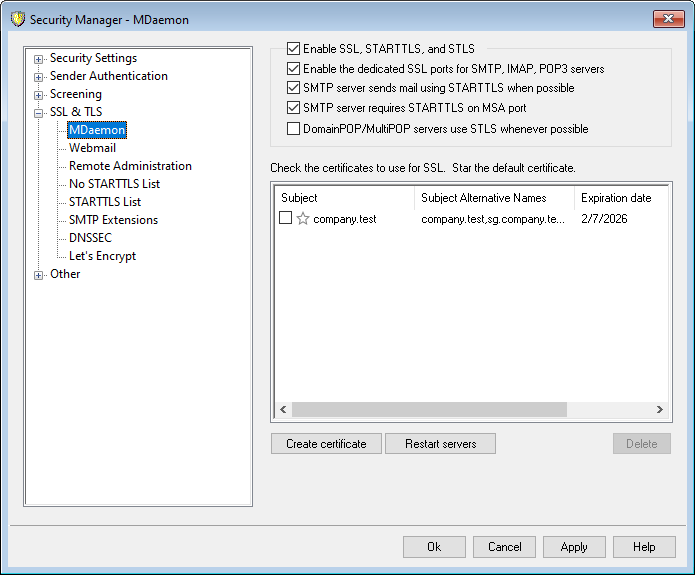
Task: Expand the Sender Authentication tree node
Action: tap(39, 77)
